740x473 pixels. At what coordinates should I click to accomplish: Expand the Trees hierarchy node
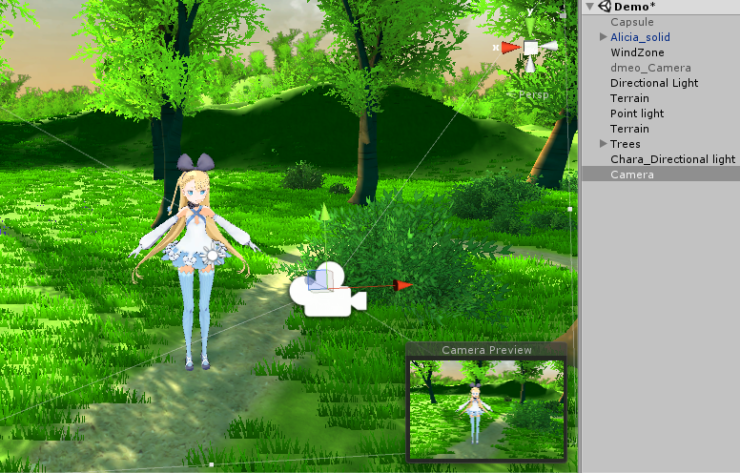pos(603,144)
